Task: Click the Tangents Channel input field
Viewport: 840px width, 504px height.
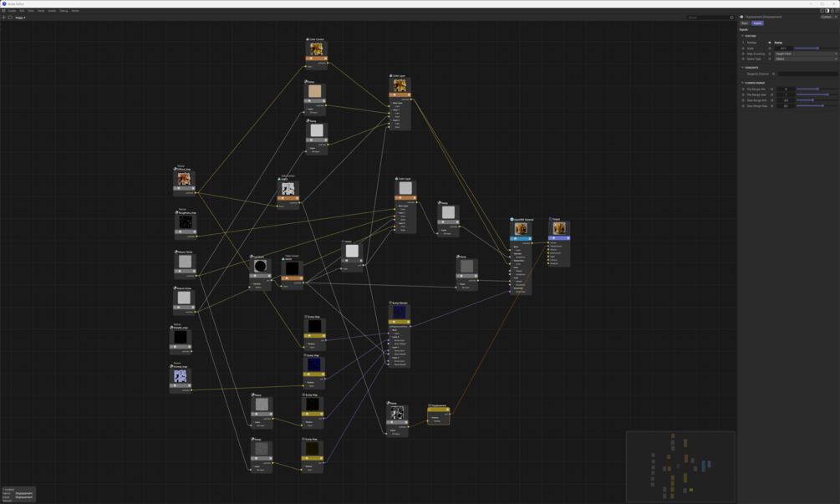Action: [x=807, y=74]
